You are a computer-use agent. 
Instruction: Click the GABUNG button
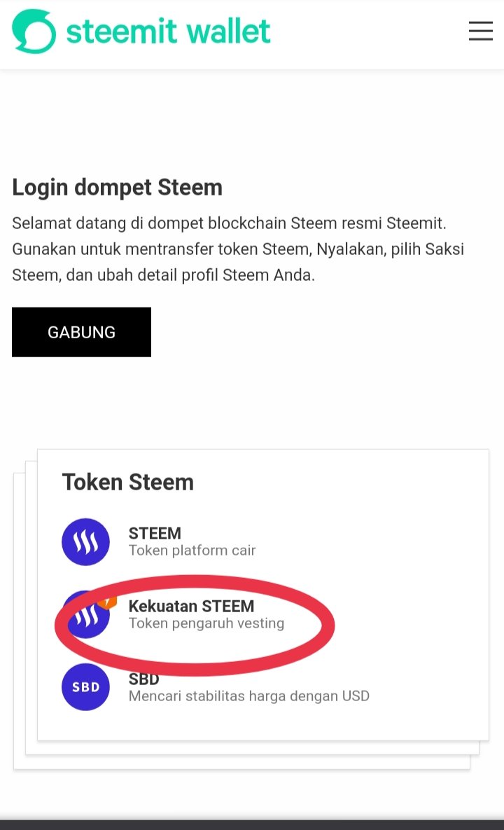(81, 332)
